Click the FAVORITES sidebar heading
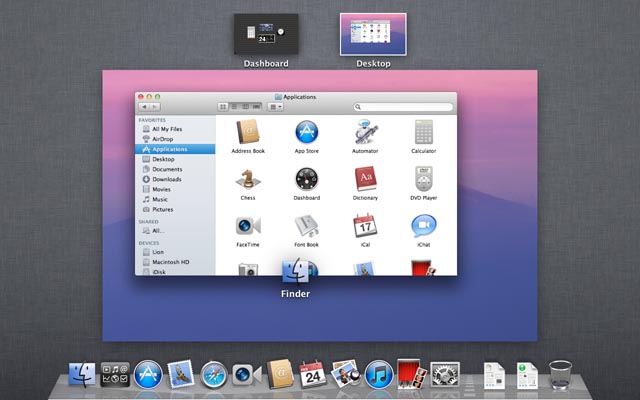The width and height of the screenshot is (640, 400). coord(152,120)
